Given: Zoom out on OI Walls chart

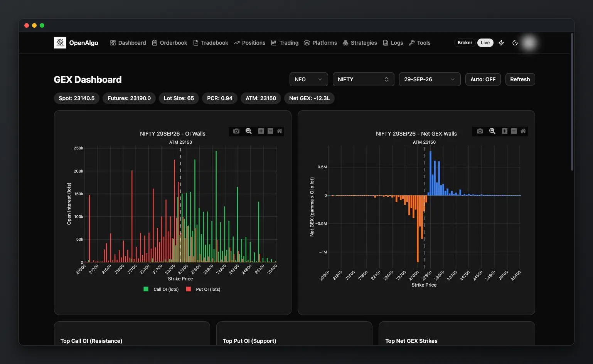Looking at the screenshot, I should click(x=270, y=131).
